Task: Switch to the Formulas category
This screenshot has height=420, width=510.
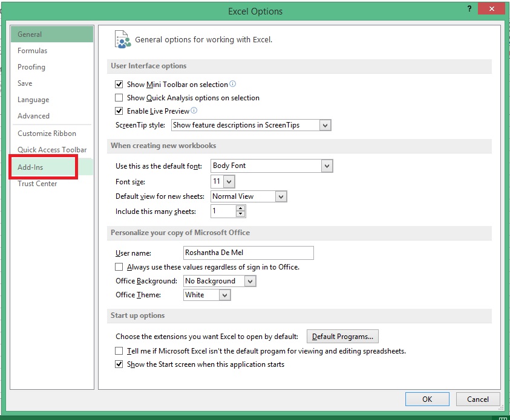Action: tap(32, 51)
